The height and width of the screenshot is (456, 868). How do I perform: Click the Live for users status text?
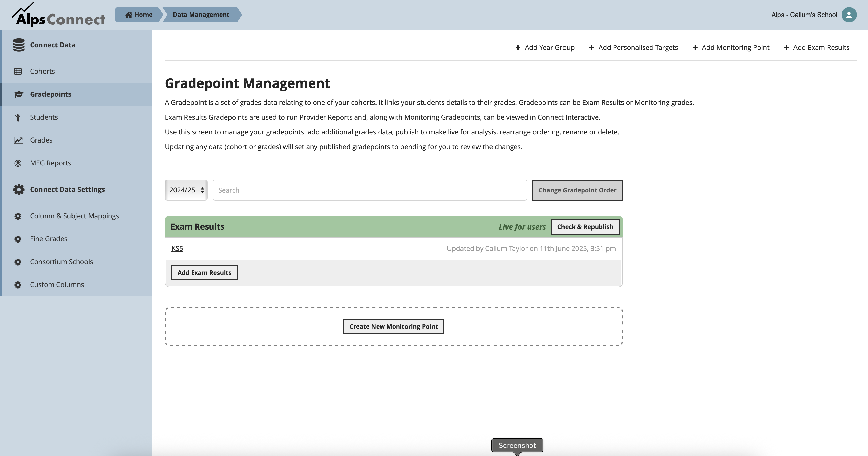coord(522,227)
